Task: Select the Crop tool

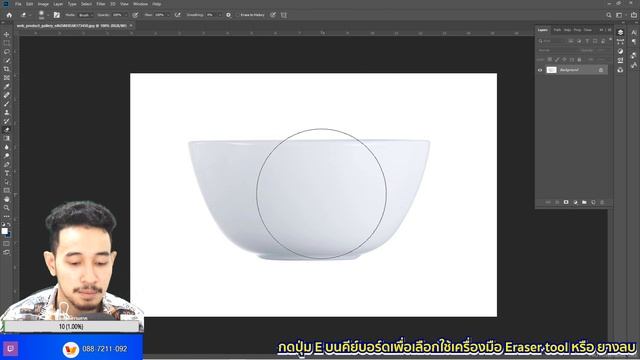Action: pyautogui.click(x=7, y=69)
